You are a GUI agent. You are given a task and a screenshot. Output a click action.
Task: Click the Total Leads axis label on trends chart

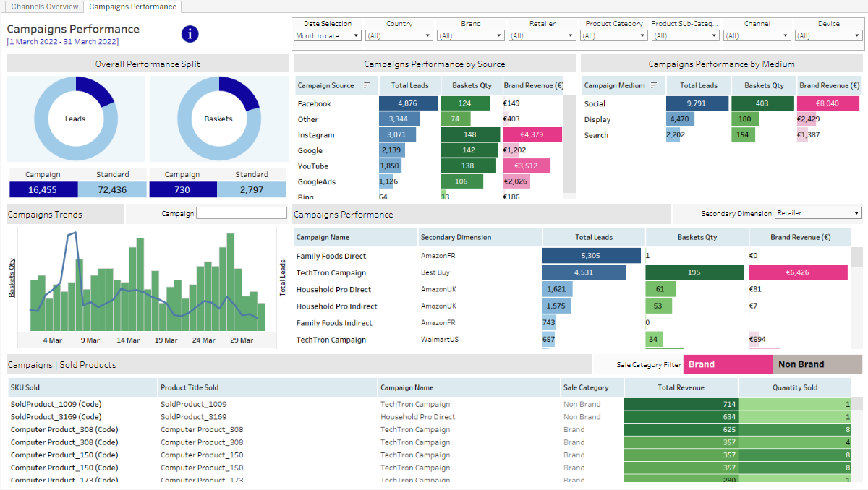[283, 278]
